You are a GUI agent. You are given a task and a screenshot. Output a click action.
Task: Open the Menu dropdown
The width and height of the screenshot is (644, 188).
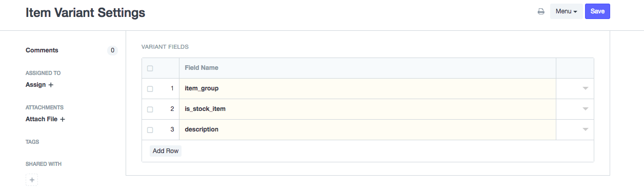coord(567,11)
